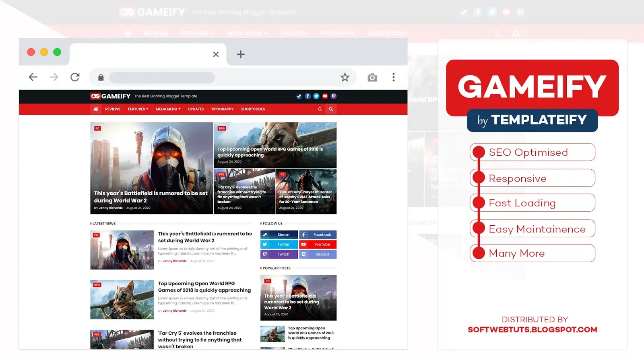The height and width of the screenshot is (362, 644).
Task: Bookmark page with the star icon
Action: [345, 77]
